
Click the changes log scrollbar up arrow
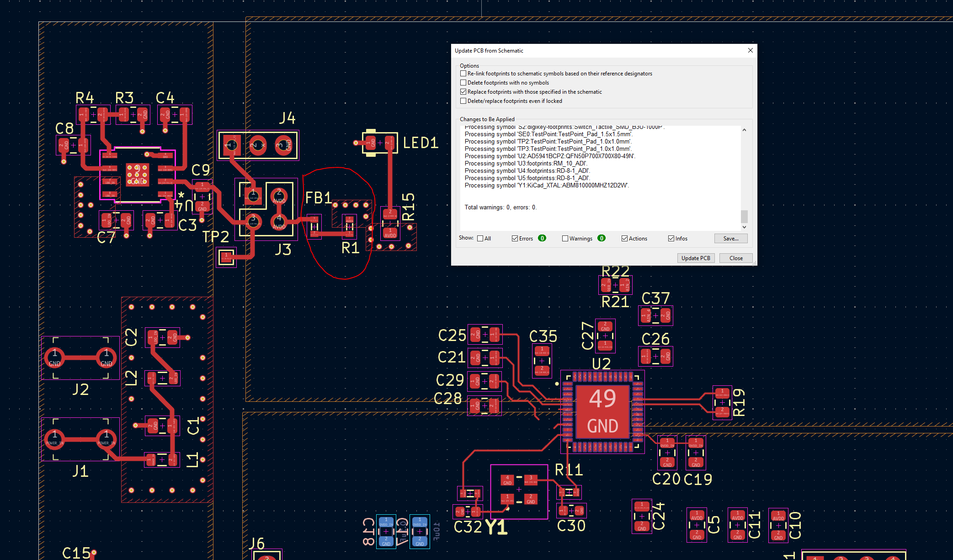(744, 130)
